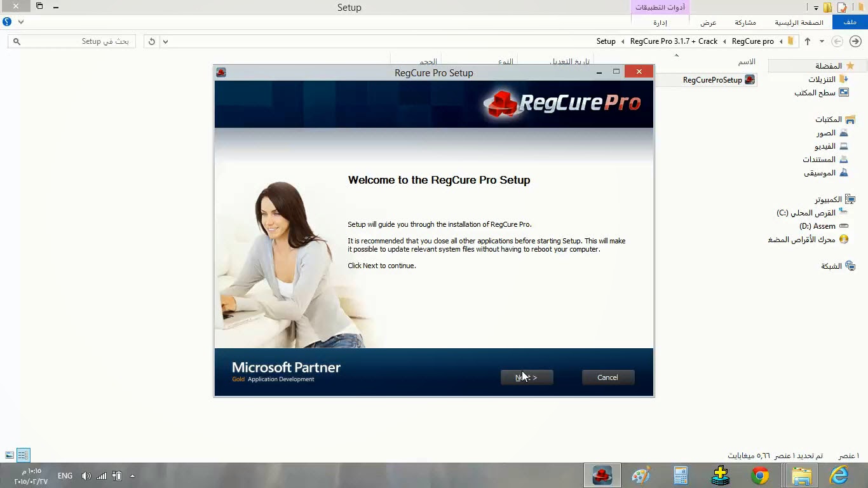
Task: Open سطح المكتب (Desktop) in navigation pane
Action: [815, 93]
